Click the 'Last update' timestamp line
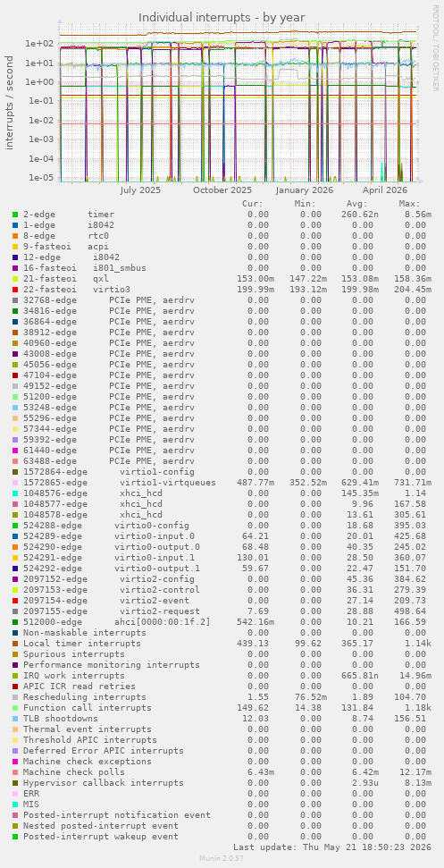444x868 pixels. [331, 847]
